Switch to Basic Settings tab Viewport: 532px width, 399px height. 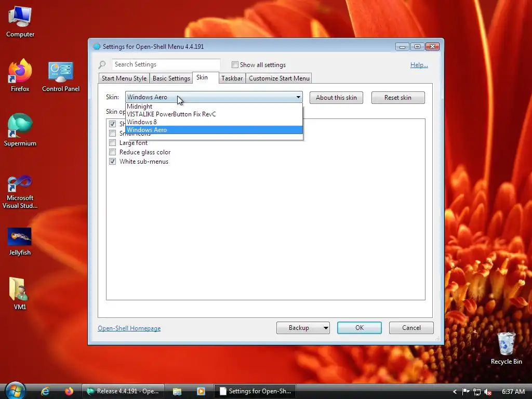click(171, 78)
